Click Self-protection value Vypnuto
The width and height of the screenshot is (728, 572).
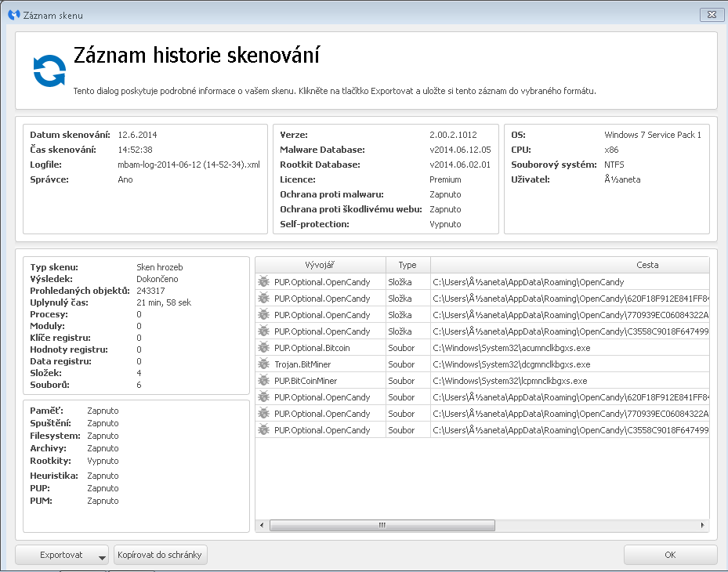tap(445, 224)
